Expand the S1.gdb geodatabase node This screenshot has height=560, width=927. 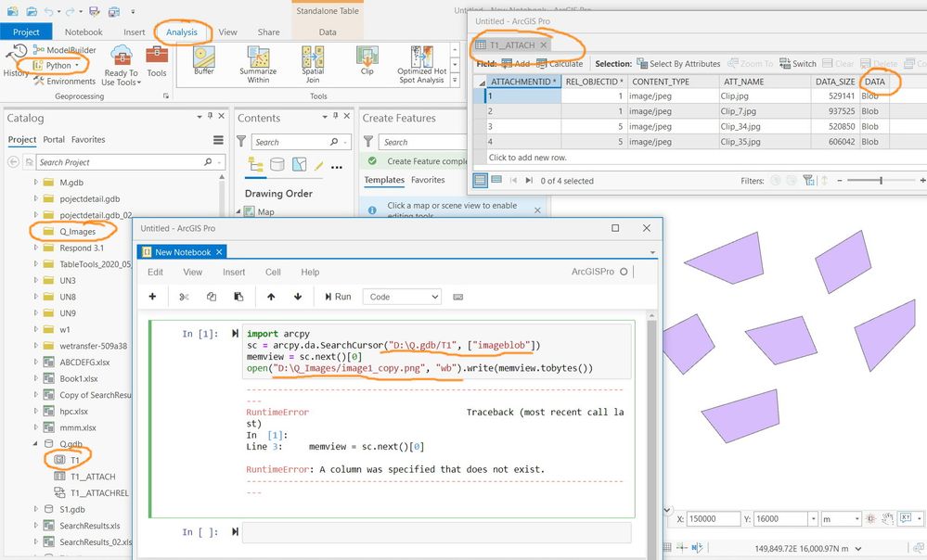pyautogui.click(x=36, y=509)
